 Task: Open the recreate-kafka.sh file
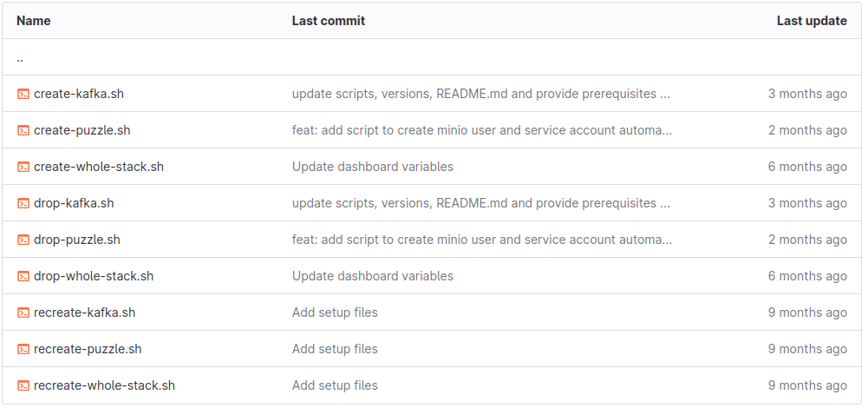(84, 313)
